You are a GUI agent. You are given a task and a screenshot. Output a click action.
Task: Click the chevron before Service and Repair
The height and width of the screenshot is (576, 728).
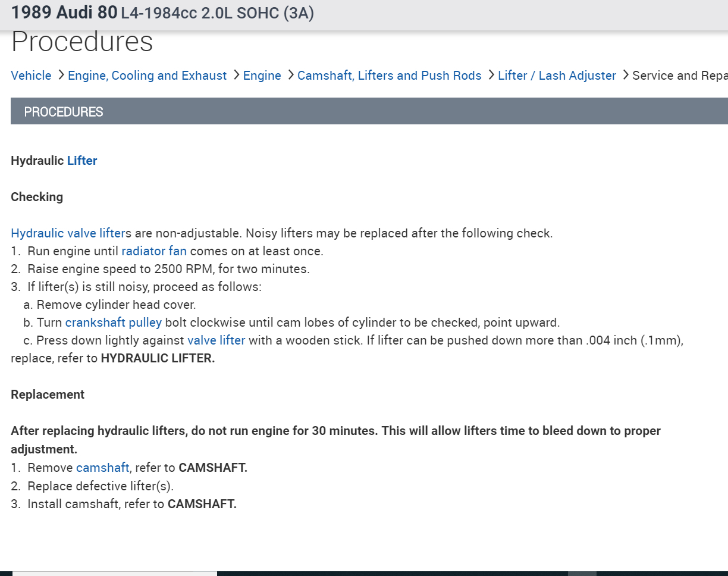tap(626, 76)
